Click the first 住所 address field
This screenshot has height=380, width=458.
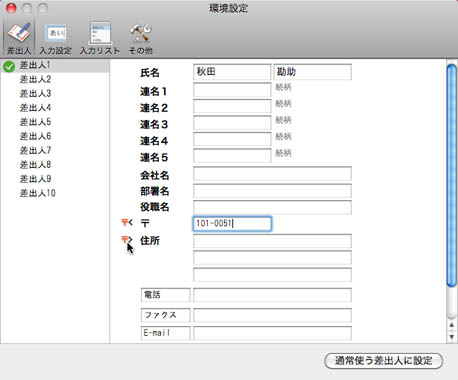(272, 241)
